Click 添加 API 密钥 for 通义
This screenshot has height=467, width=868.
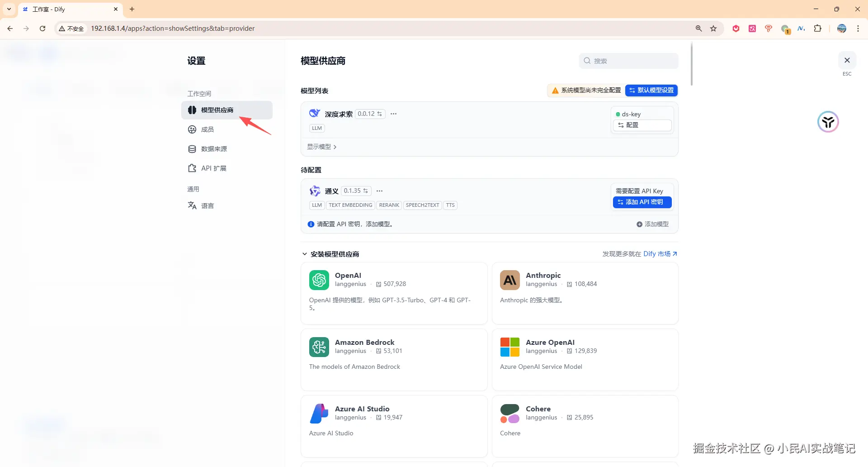pyautogui.click(x=642, y=202)
